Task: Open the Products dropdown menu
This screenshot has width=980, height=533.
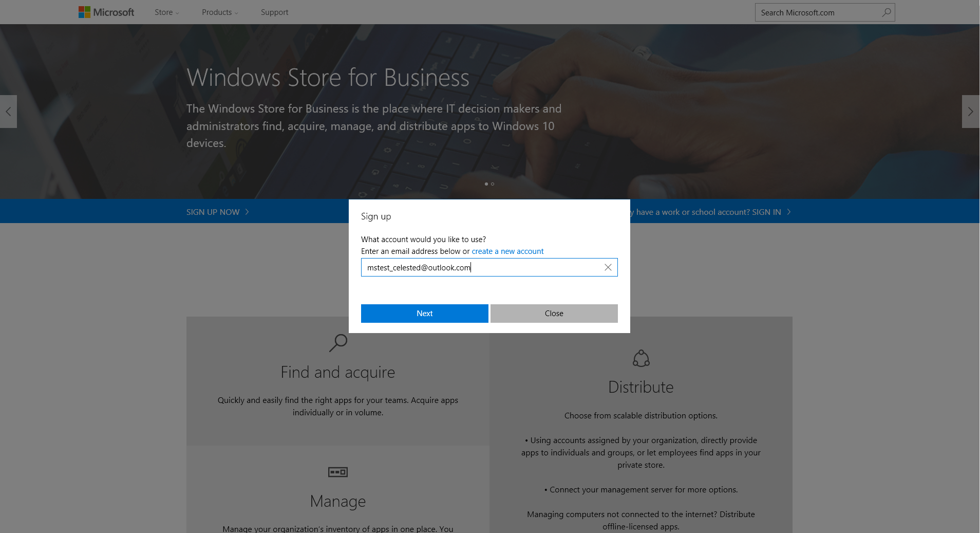Action: coord(220,12)
